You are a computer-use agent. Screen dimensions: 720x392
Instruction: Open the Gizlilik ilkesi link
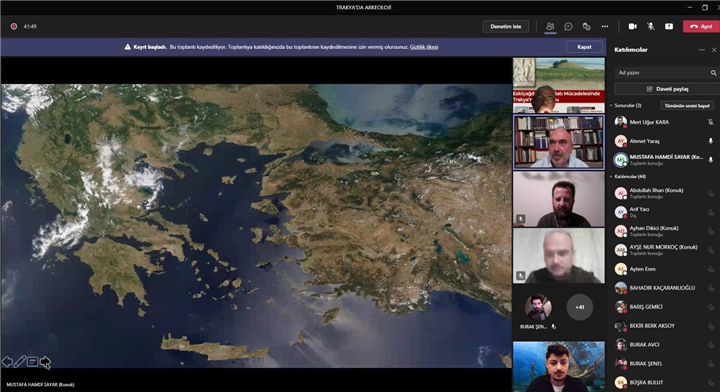[x=424, y=47]
